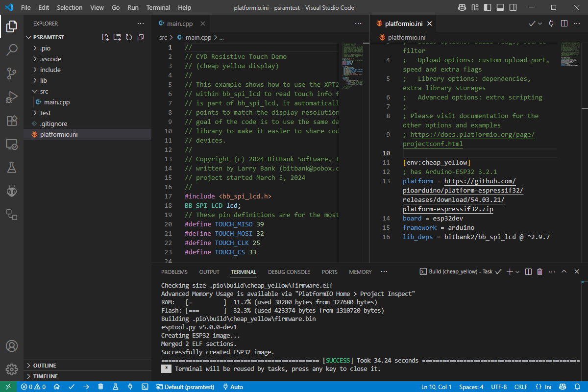Open notifications bell in status bar
This screenshot has height=392, width=588.
pos(578,387)
